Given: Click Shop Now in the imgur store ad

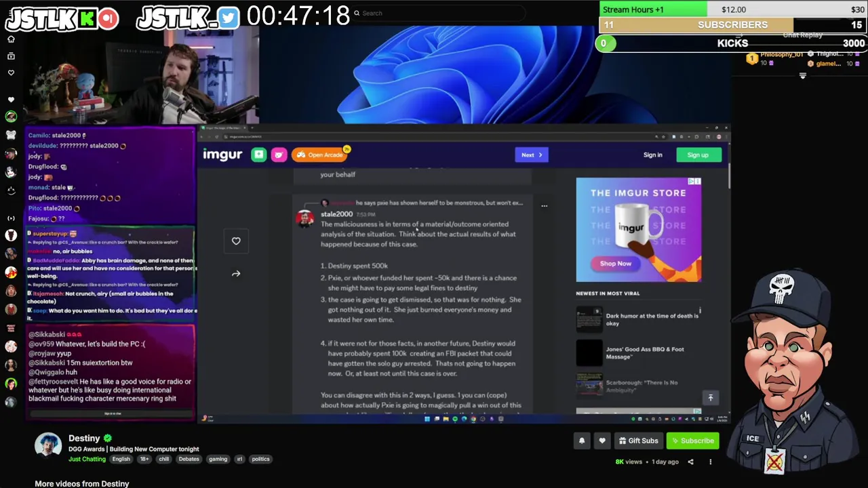Looking at the screenshot, I should 616,263.
